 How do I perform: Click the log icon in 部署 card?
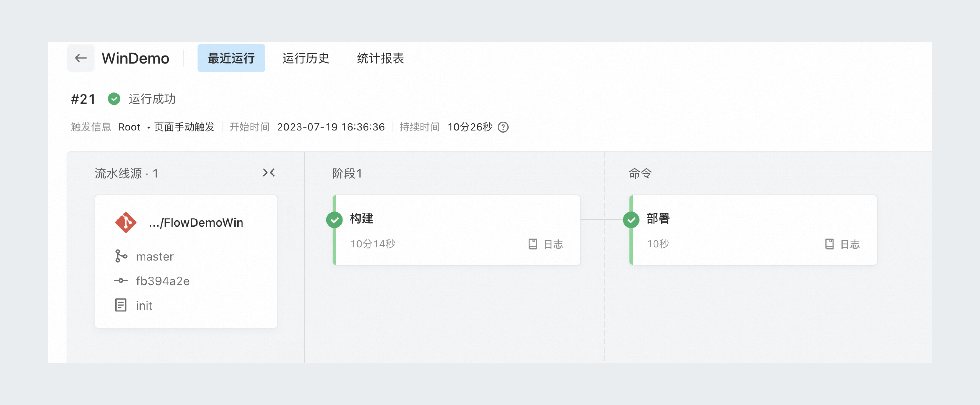(829, 244)
